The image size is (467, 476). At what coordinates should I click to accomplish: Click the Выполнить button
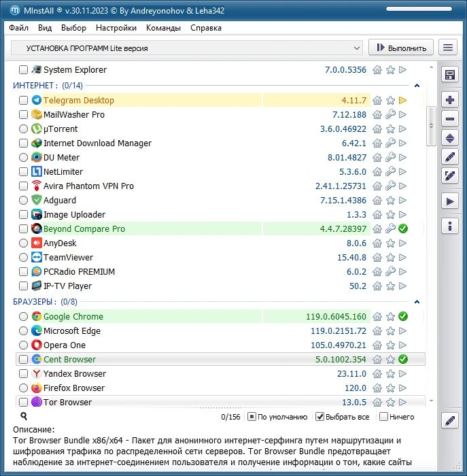click(401, 48)
